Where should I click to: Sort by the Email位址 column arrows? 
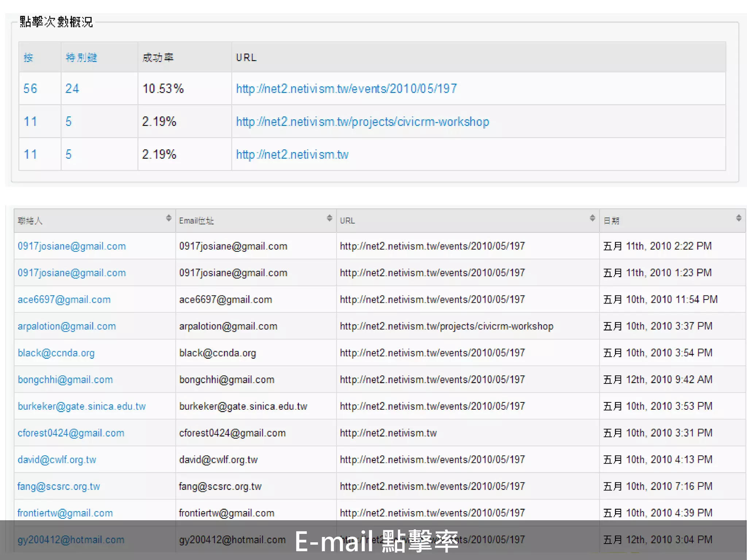point(329,218)
